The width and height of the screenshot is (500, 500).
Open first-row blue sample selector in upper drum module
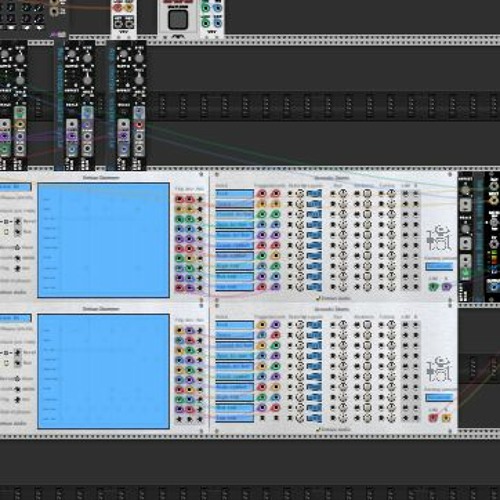[x=314, y=193]
